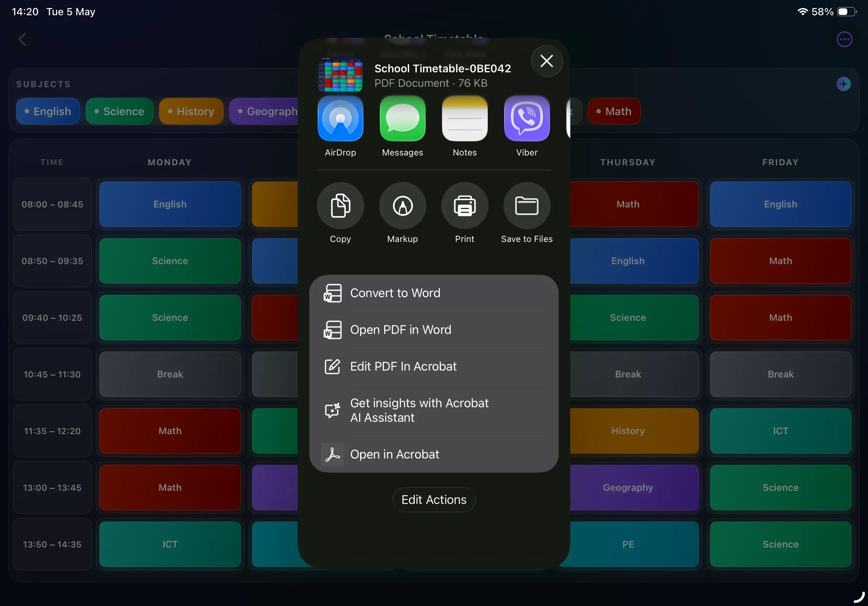Open Thursday Science lesson
The width and height of the screenshot is (868, 606).
pyautogui.click(x=634, y=318)
